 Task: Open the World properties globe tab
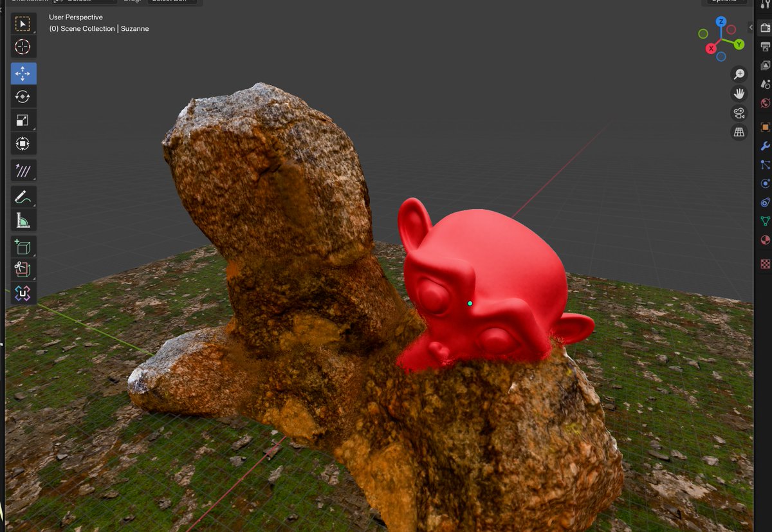(765, 103)
